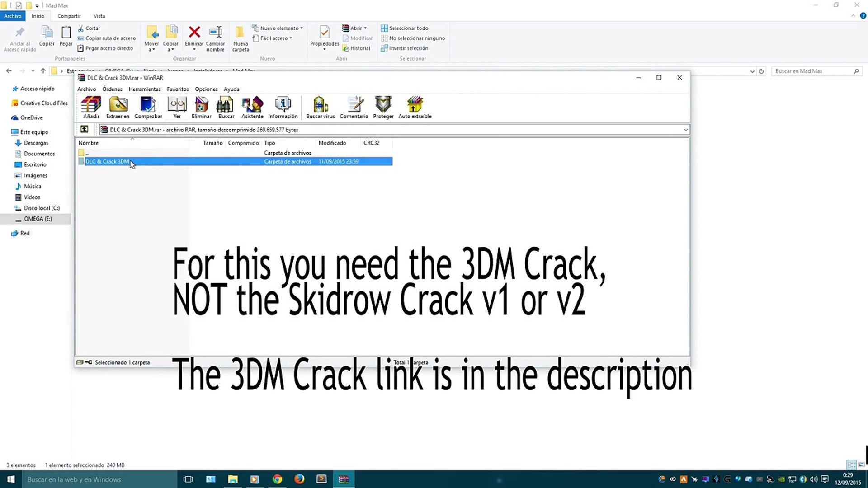The height and width of the screenshot is (488, 868).
Task: Open the Herramientas menu in WinRAR
Action: [144, 89]
